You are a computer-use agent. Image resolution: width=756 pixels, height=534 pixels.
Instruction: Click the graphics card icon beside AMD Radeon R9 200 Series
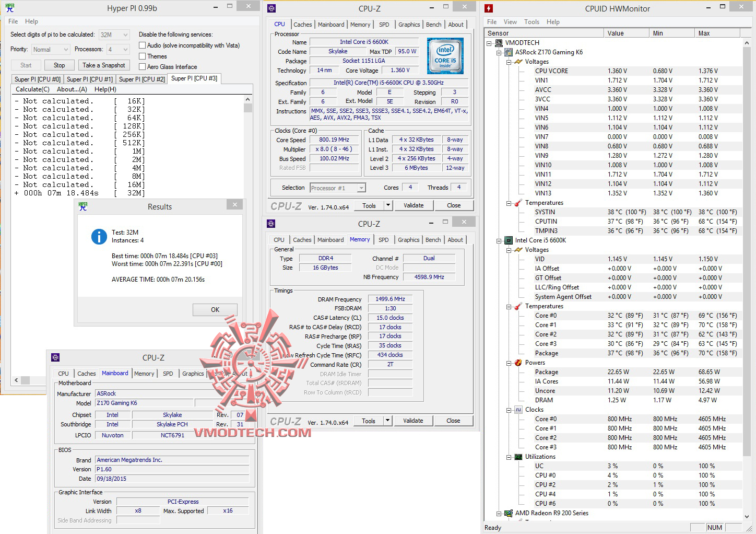pos(509,513)
